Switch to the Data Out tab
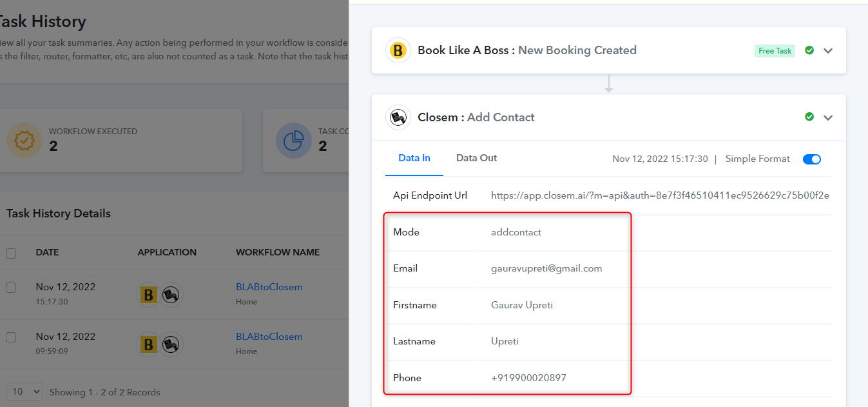Image resolution: width=868 pixels, height=407 pixels. tap(476, 158)
